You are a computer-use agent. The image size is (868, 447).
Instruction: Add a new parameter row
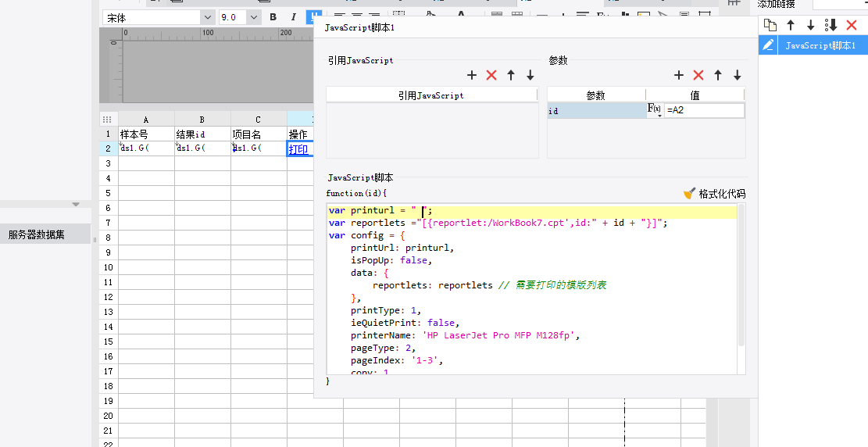point(679,75)
